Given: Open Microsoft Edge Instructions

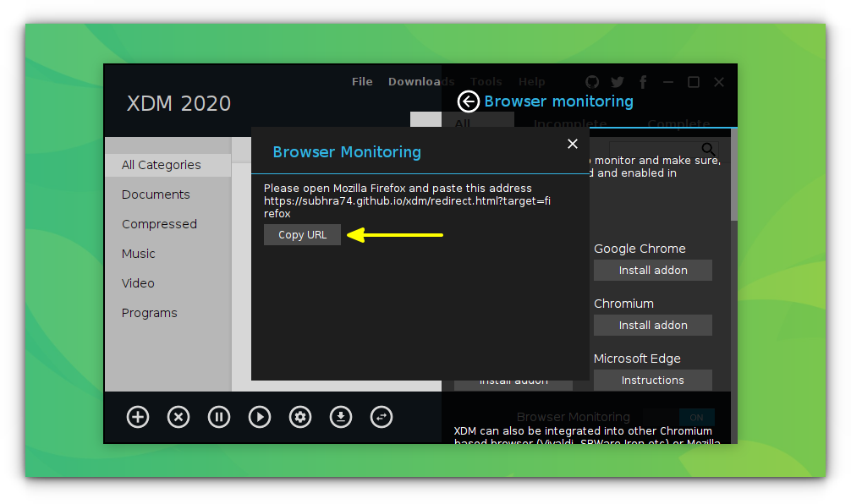Looking at the screenshot, I should [x=653, y=381].
